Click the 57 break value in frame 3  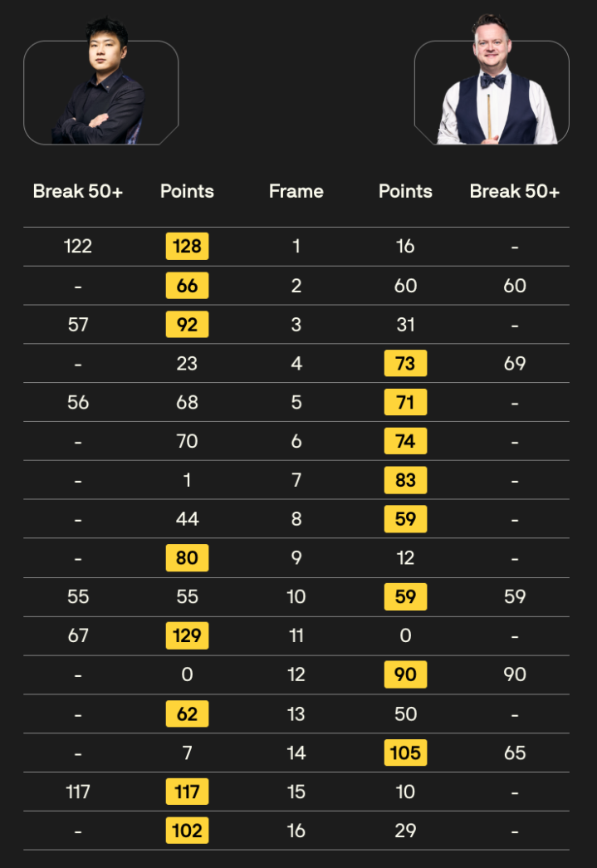click(x=78, y=324)
